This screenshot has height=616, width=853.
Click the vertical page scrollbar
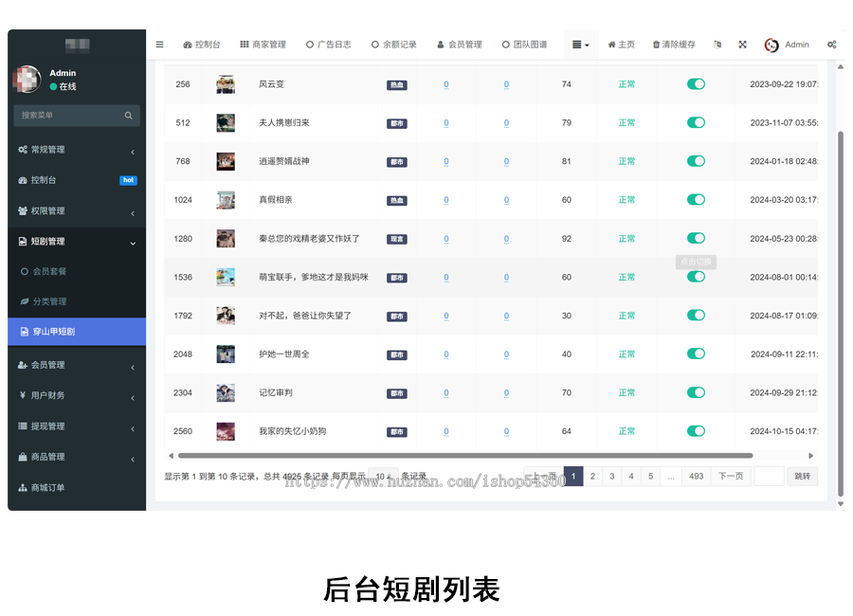(841, 314)
